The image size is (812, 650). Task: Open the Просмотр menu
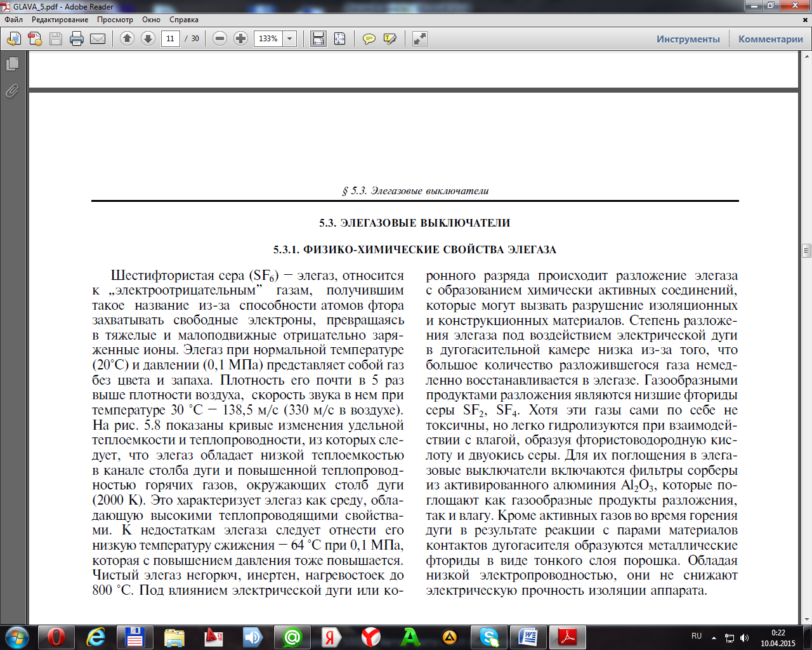(x=115, y=20)
